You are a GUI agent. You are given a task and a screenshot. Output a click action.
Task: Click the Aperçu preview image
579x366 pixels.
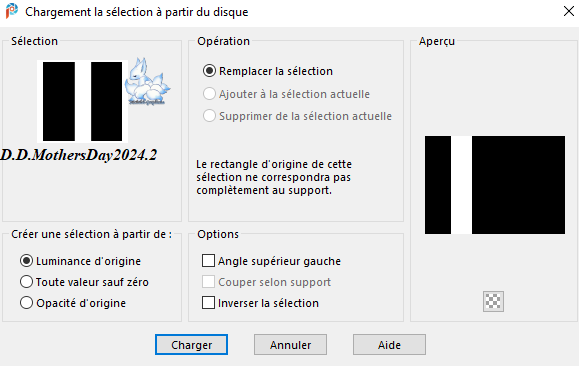point(495,185)
